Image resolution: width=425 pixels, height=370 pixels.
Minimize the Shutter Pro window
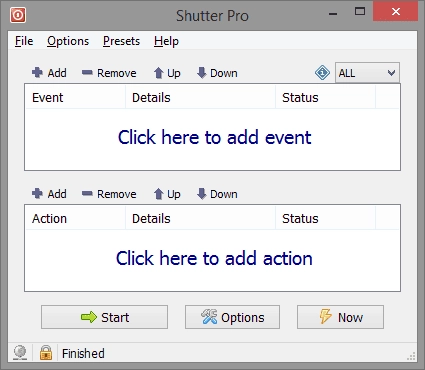(x=333, y=13)
